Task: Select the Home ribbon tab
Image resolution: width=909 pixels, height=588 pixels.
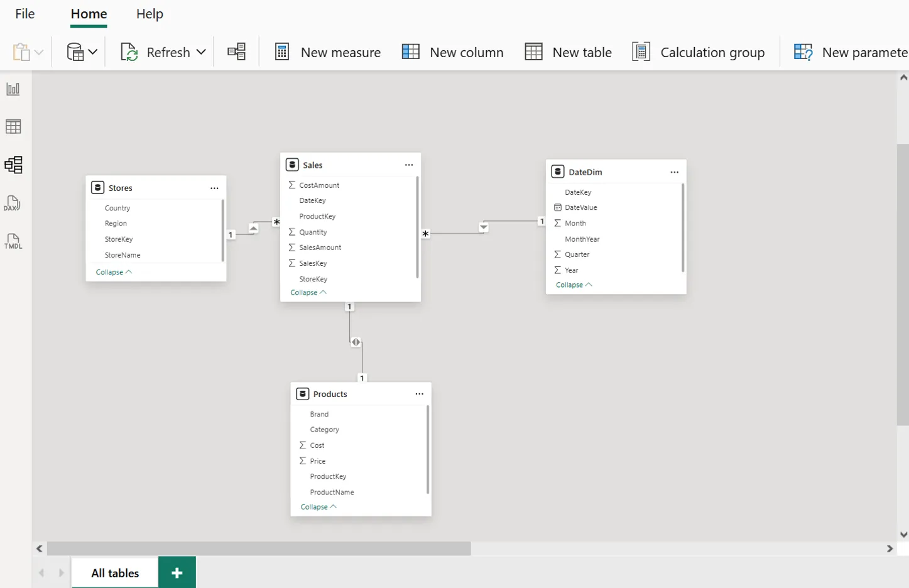Action: tap(89, 14)
